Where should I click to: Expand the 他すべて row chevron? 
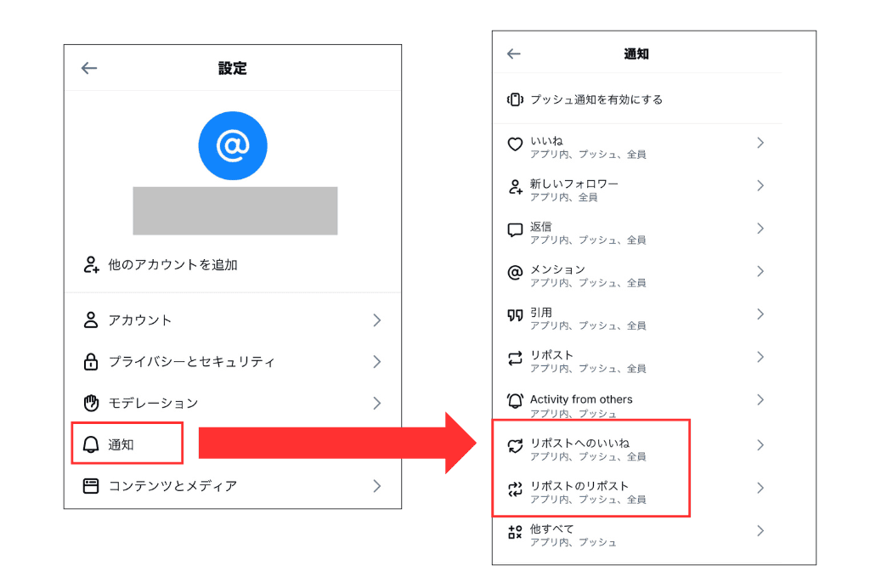click(760, 531)
